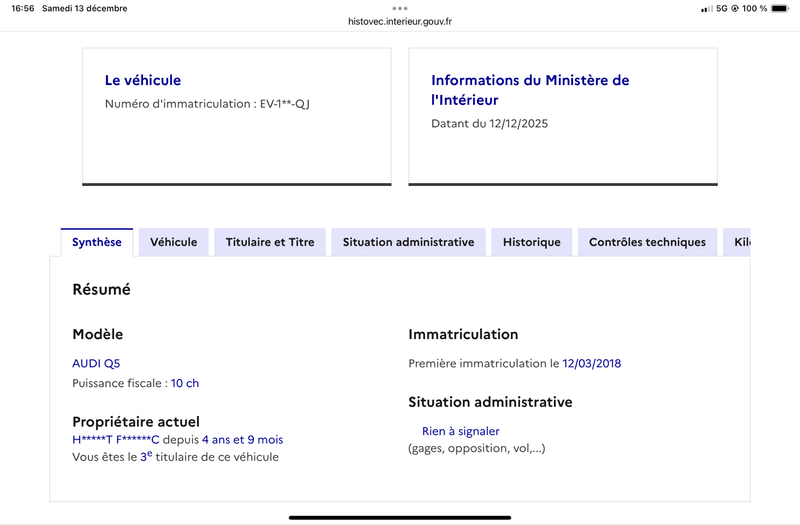
Task: Tap the home indicator bar at bottom
Action: pyautogui.click(x=400, y=517)
